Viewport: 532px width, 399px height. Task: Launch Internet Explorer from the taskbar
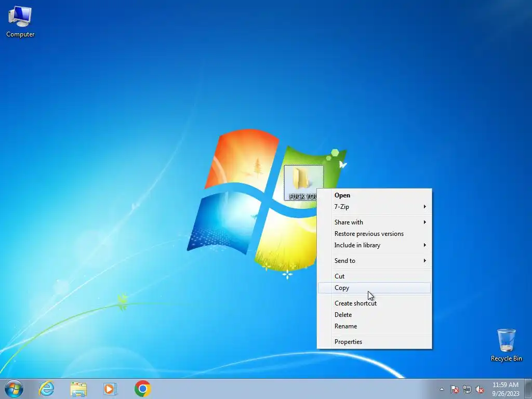tap(46, 389)
